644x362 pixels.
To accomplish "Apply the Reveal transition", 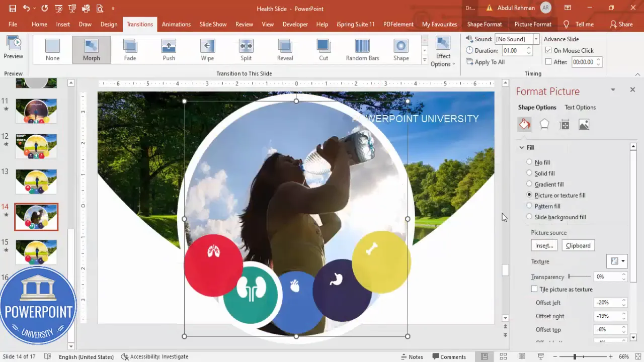I will coord(285,50).
